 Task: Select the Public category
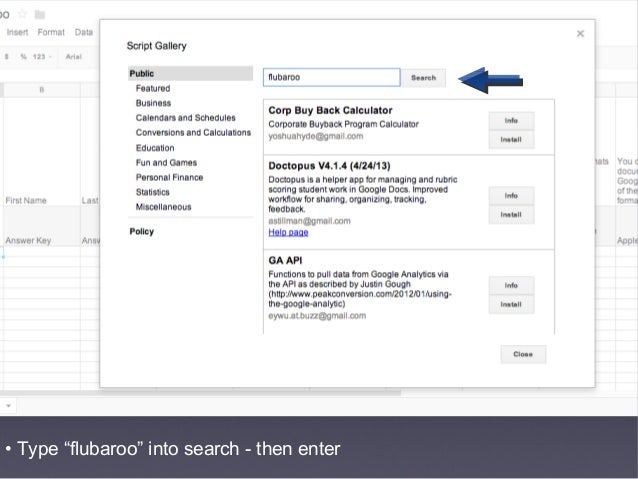190,74
